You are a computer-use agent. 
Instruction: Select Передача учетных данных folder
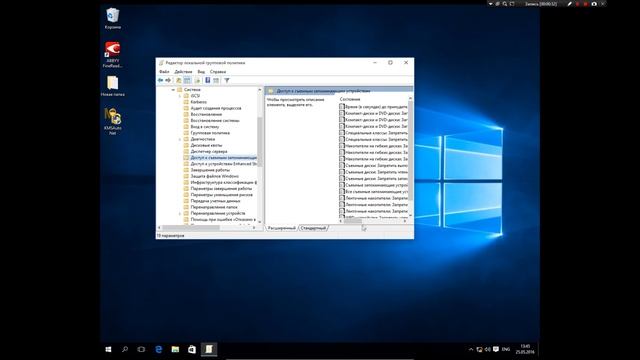click(x=215, y=201)
